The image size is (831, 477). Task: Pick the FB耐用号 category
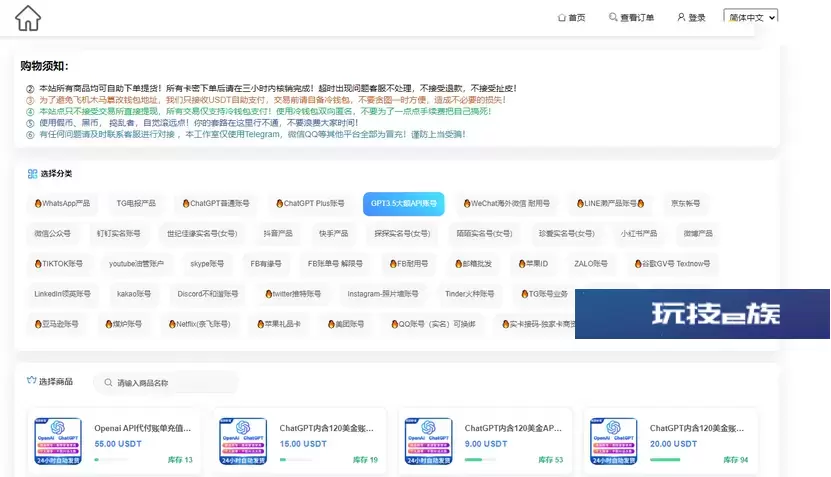pyautogui.click(x=409, y=264)
